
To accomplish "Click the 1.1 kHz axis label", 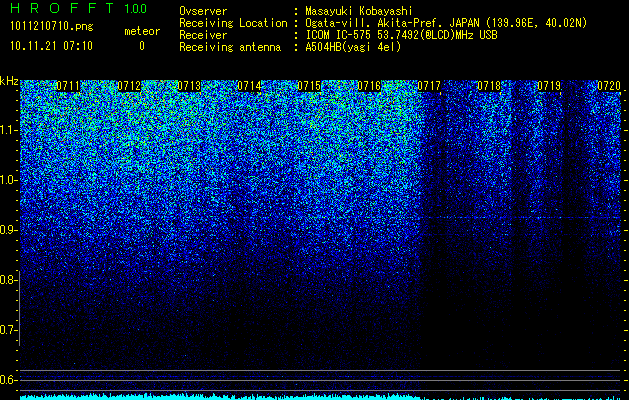I will [x=8, y=130].
